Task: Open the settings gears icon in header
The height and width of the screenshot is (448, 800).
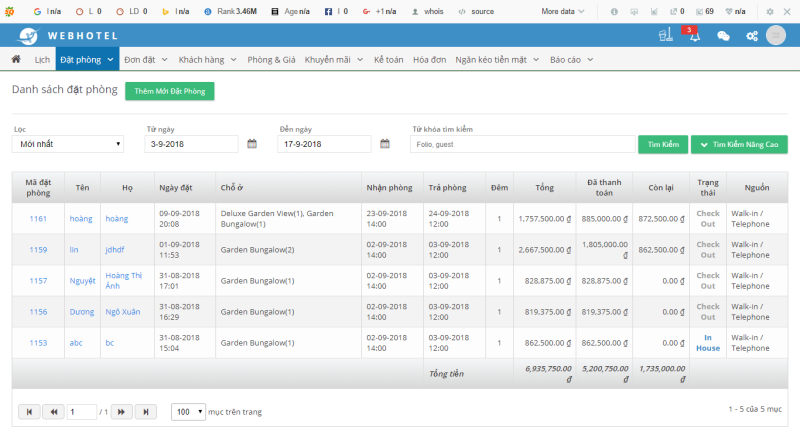Action: 752,36
